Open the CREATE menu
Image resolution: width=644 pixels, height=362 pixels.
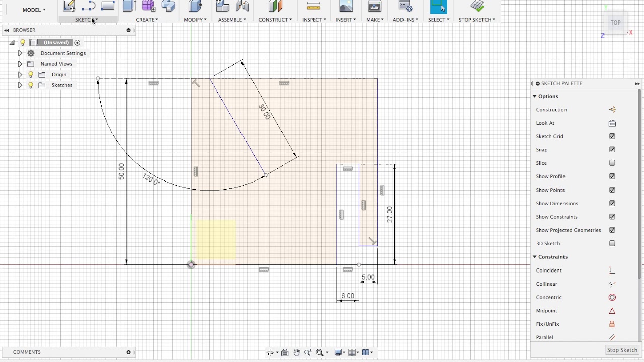pos(147,20)
